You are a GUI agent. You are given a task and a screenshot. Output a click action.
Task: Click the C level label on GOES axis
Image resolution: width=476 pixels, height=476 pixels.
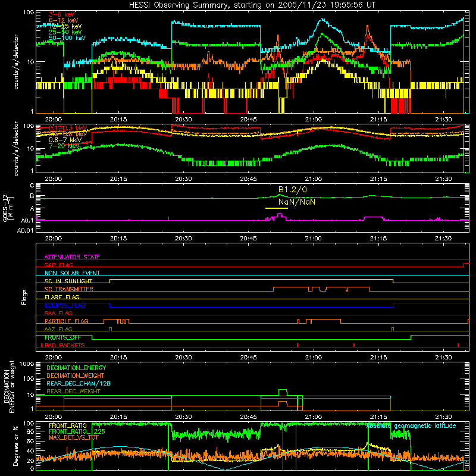[x=32, y=186]
